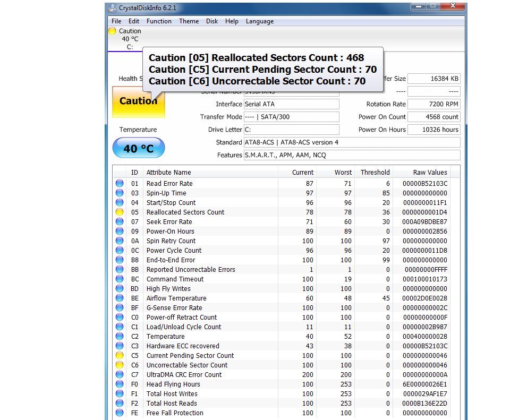Screen dimensions: 510x420
Task: Click status icon for Head Flying Hours
Action: point(120,384)
